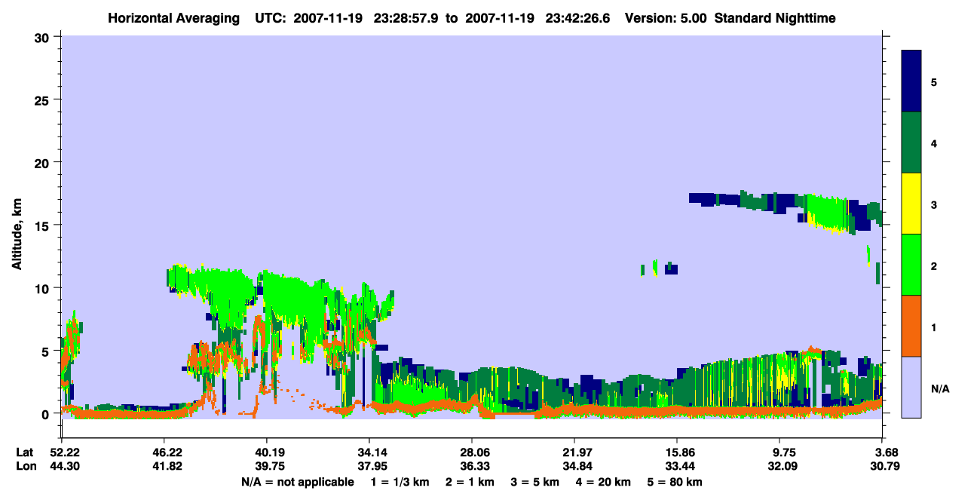This screenshot has width=980, height=503.
Task: Click the bright green level 2 colorbar segment
Action: 911,265
